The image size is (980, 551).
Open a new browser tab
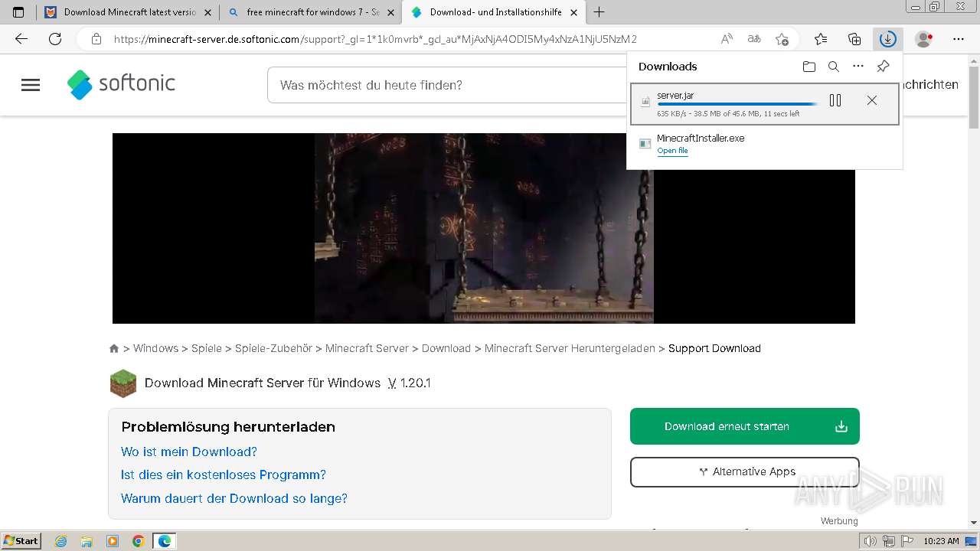tap(599, 12)
